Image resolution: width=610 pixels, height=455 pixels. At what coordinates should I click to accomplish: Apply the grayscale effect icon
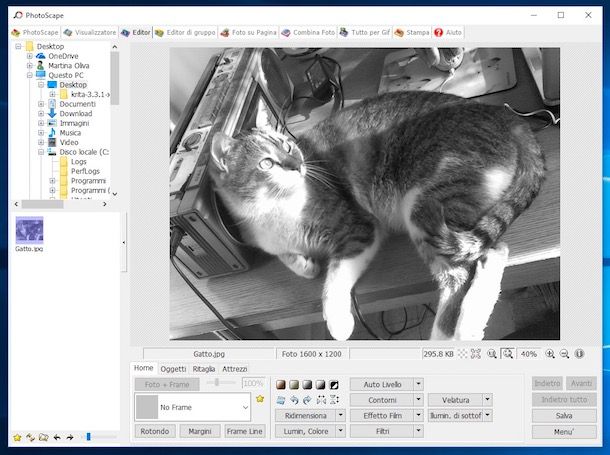307,385
